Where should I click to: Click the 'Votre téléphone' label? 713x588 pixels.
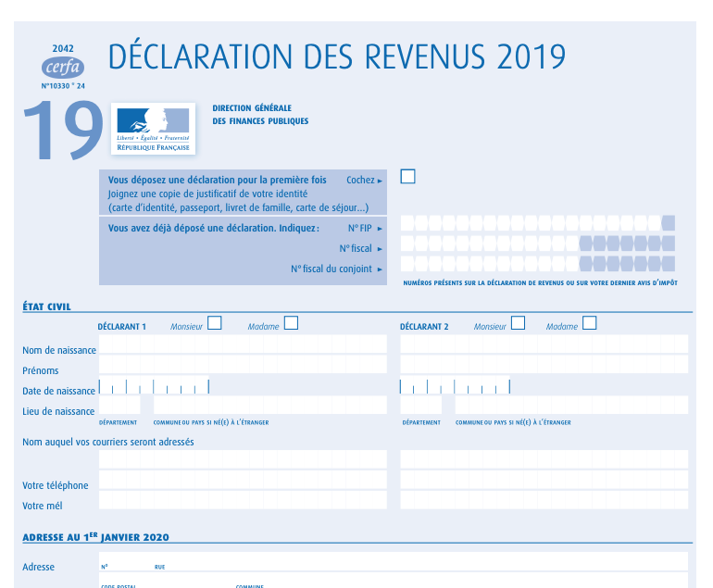pos(55,486)
